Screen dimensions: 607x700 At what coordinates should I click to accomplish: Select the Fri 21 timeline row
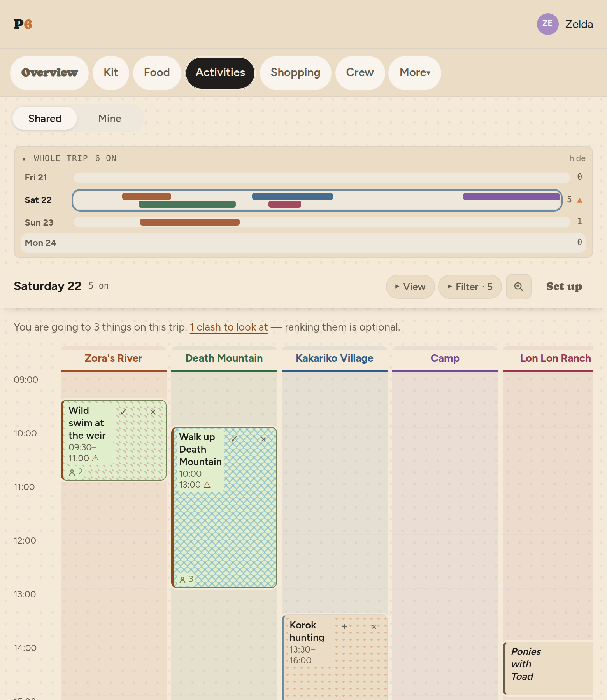(303, 178)
